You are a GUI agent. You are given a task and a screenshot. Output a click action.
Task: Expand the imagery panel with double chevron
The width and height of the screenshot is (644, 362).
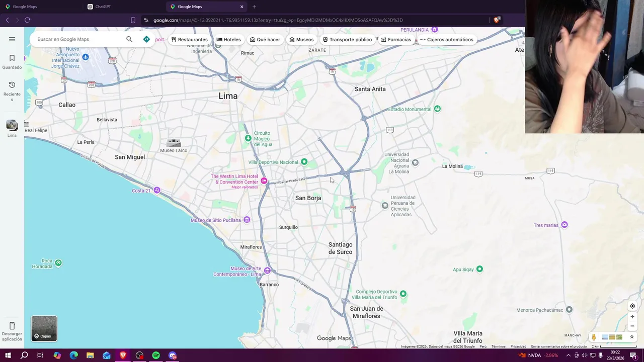tap(632, 337)
